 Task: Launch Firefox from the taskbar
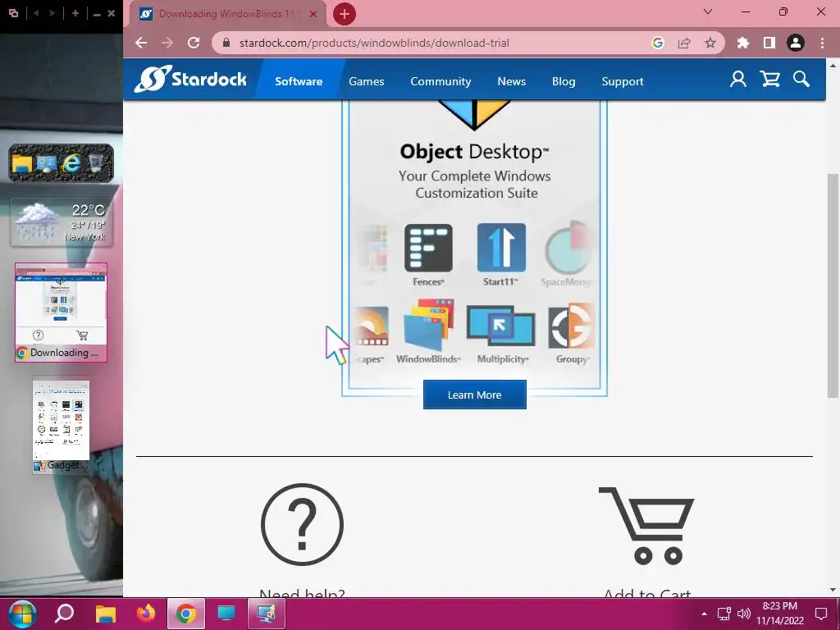coord(146,614)
